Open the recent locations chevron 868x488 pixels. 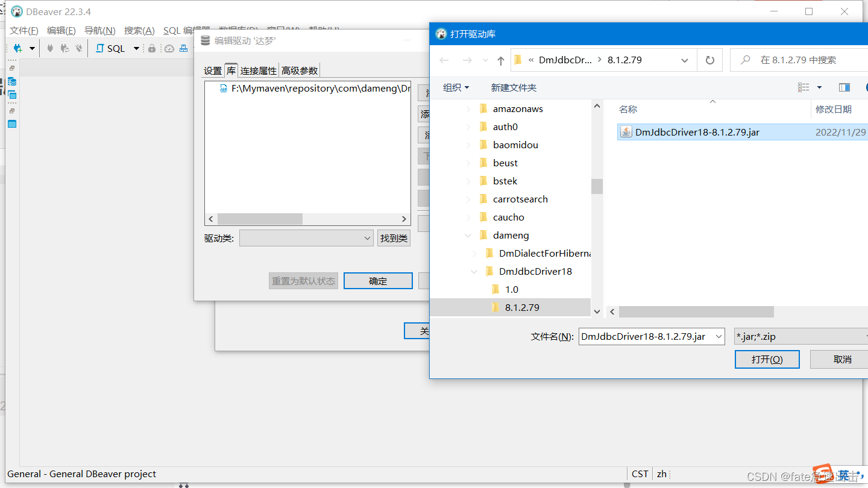pyautogui.click(x=485, y=60)
